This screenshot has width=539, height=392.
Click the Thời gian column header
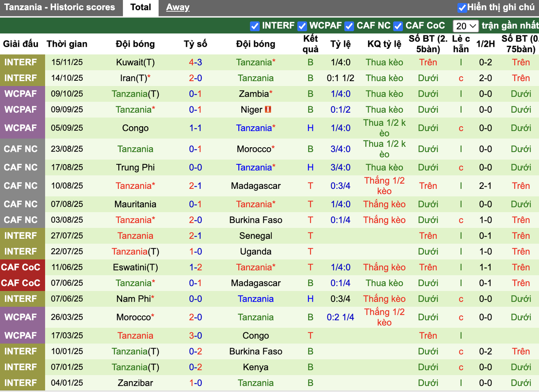[67, 44]
